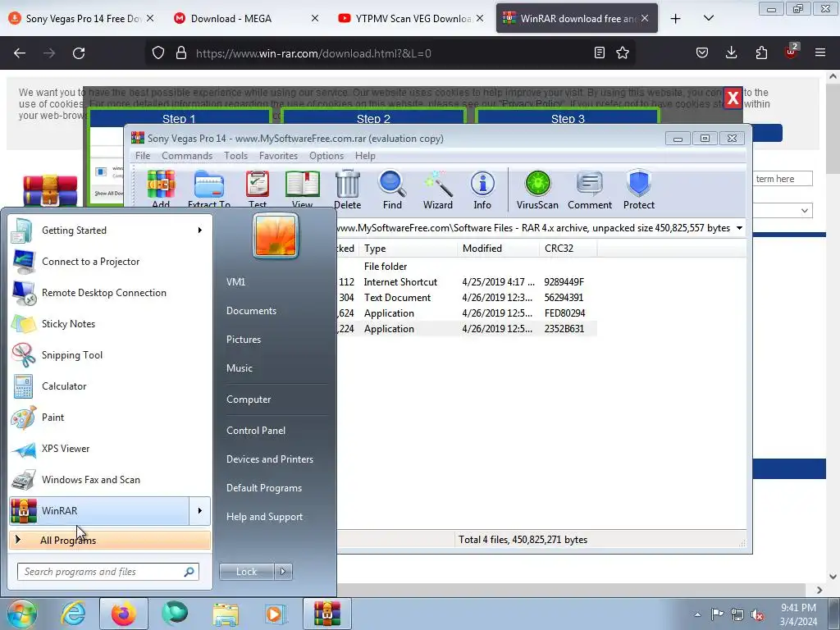Open Firefox downloads panel
The height and width of the screenshot is (630, 840).
click(x=731, y=52)
